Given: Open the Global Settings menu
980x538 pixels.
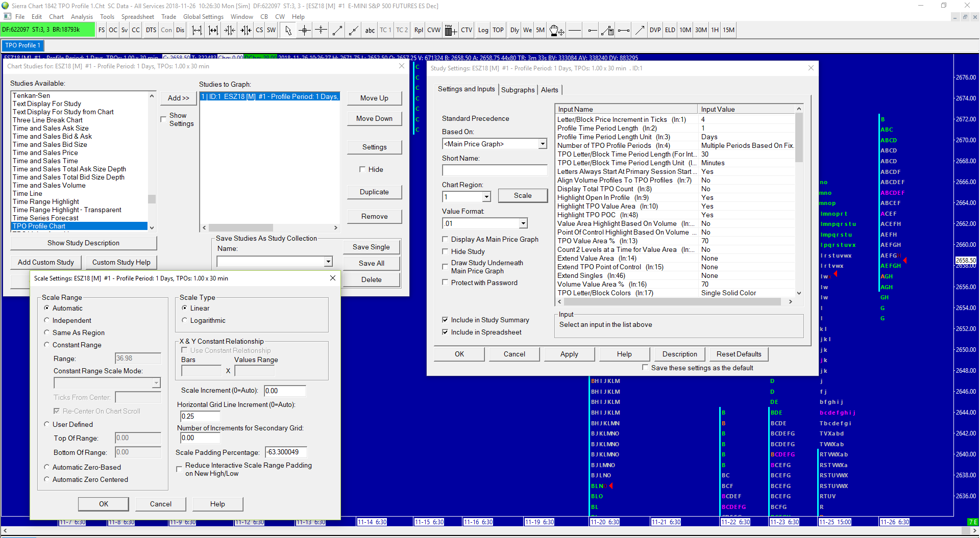Looking at the screenshot, I should [x=203, y=17].
